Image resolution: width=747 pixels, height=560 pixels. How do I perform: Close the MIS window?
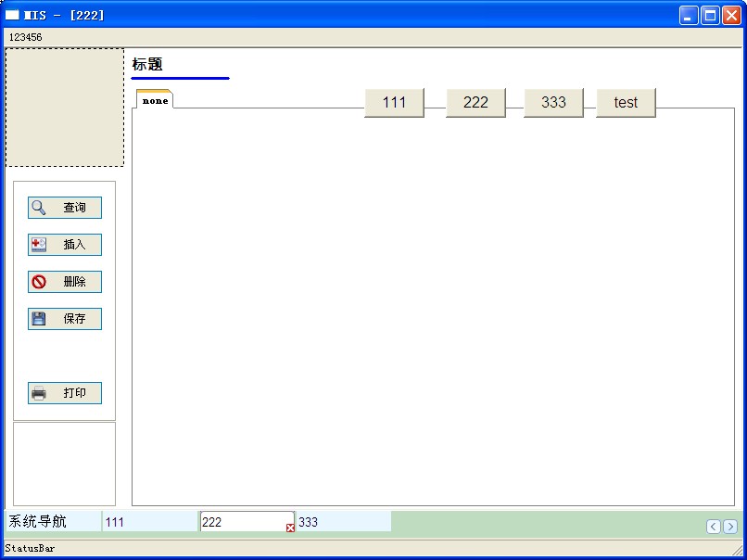tap(731, 15)
